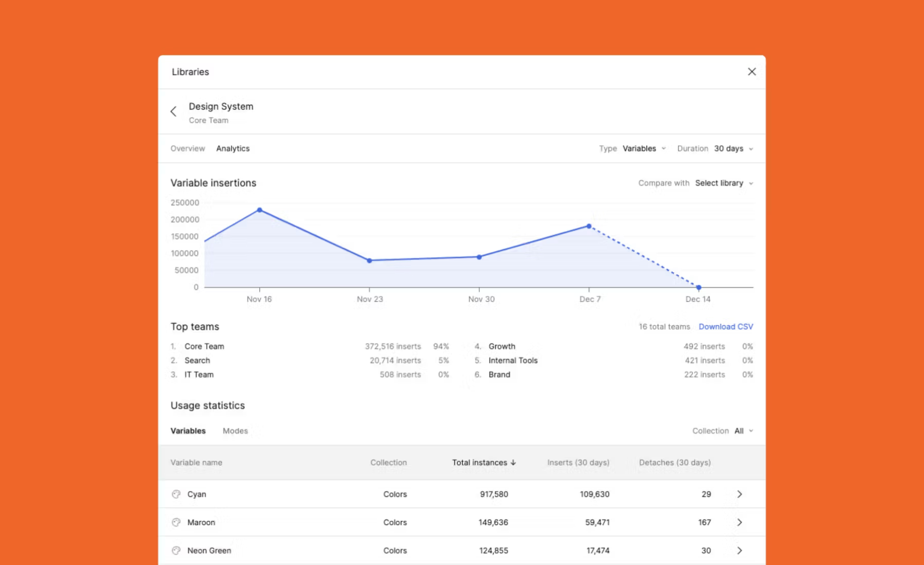Image resolution: width=924 pixels, height=565 pixels.
Task: Select the Analytics tab
Action: [x=233, y=148]
